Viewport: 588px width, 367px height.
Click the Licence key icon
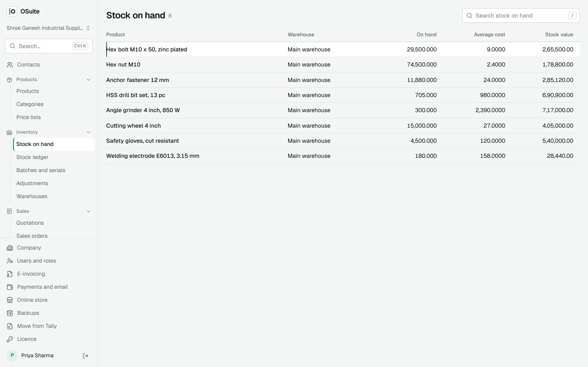pos(10,339)
